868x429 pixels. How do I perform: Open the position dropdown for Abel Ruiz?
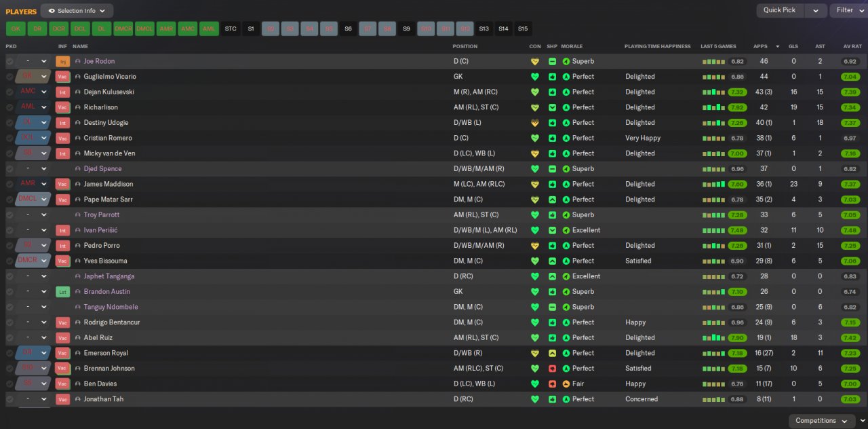coord(34,337)
